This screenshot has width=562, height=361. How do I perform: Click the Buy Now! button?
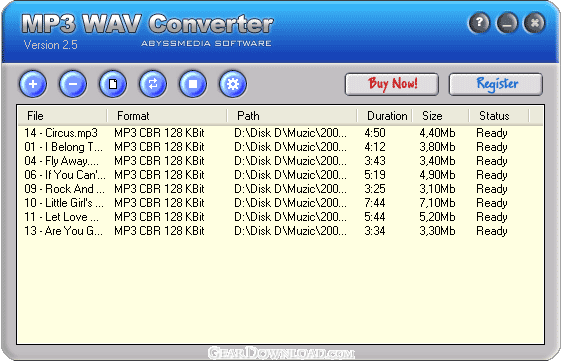[392, 84]
